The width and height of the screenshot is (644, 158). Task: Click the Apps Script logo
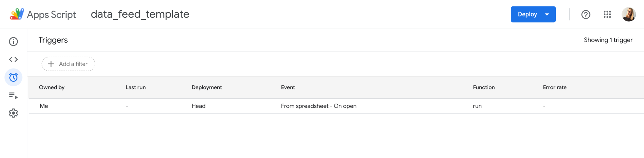click(x=17, y=14)
